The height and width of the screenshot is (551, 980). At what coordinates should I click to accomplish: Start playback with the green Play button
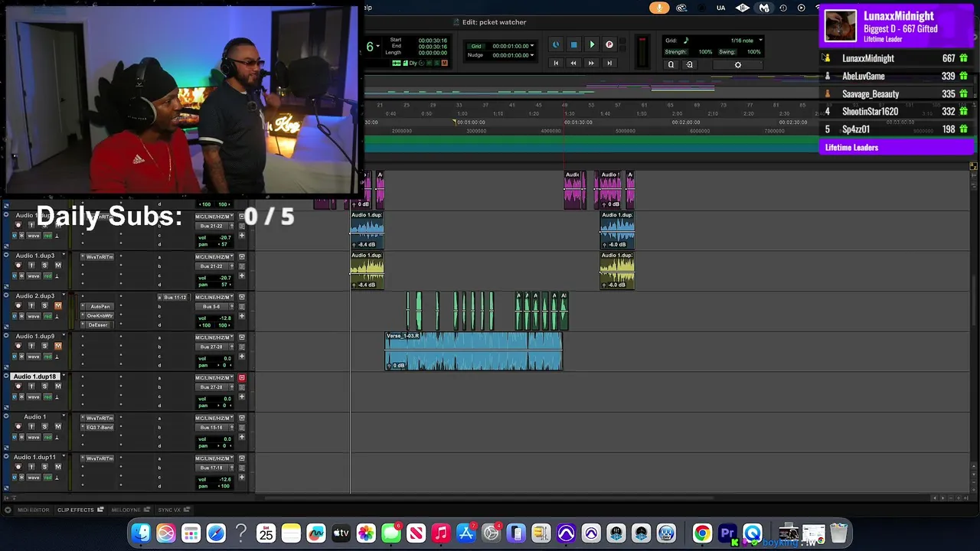pos(592,45)
